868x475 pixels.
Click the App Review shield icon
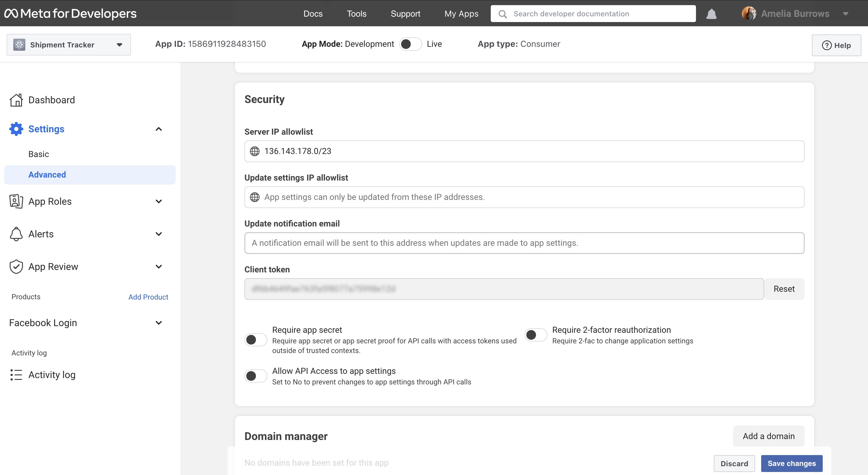point(16,266)
